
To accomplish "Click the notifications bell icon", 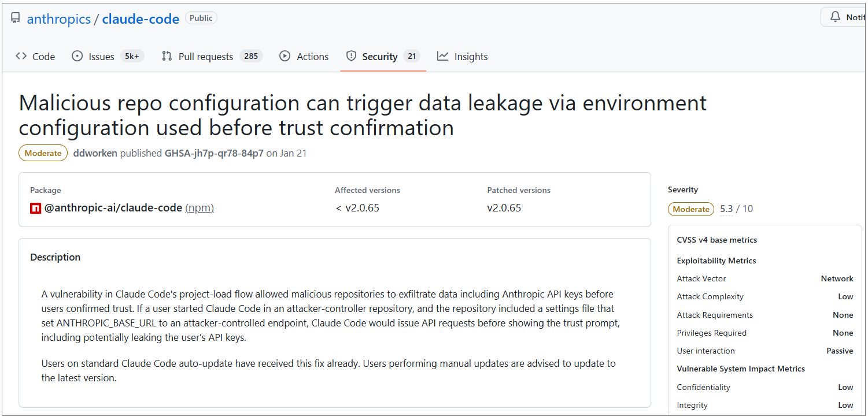I will [835, 17].
